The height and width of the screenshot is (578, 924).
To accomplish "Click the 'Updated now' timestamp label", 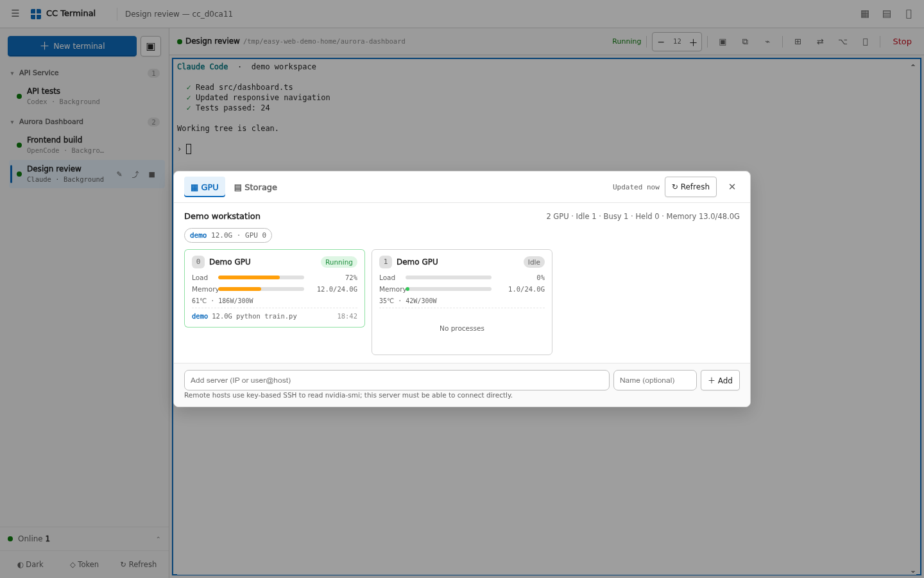I will [636, 188].
